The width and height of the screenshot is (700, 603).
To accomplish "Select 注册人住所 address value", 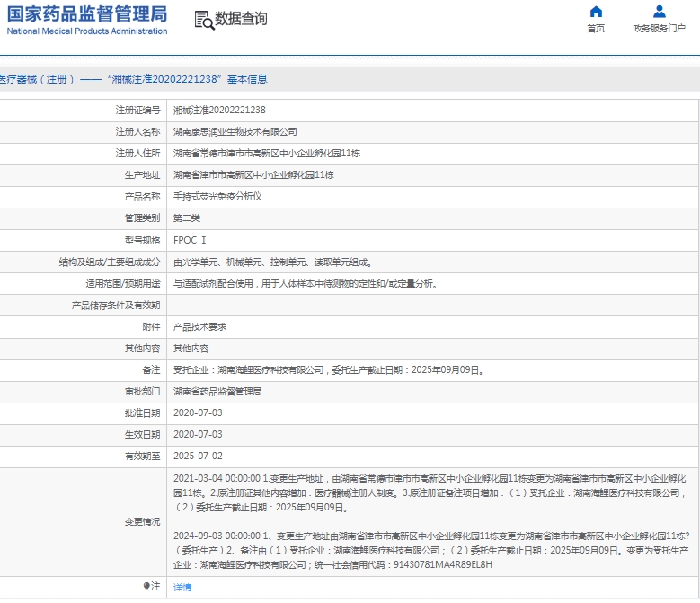I will pos(267,153).
